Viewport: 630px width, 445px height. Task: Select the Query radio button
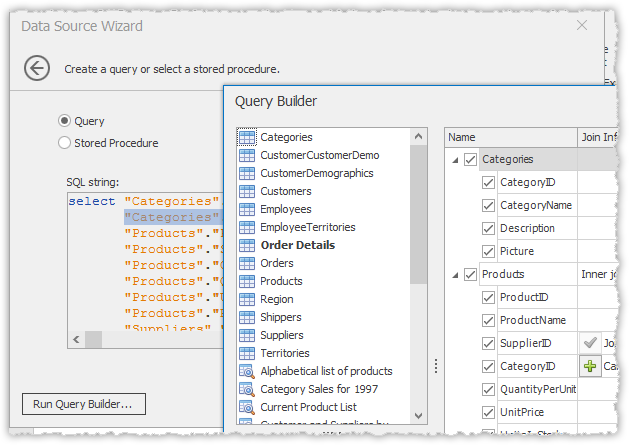pos(65,121)
